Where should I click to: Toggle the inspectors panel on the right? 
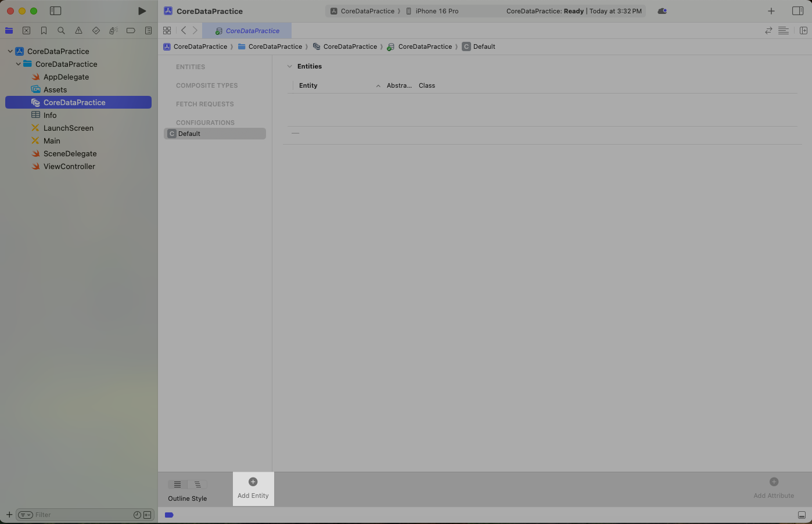tap(797, 11)
